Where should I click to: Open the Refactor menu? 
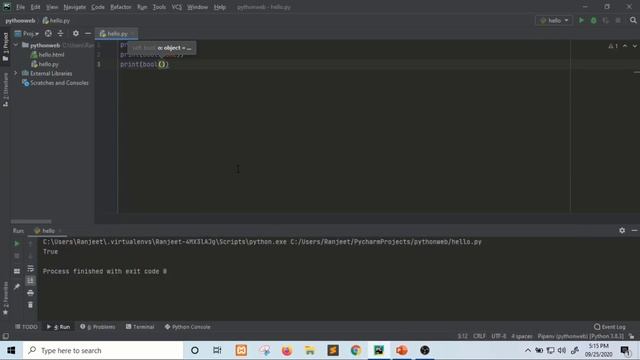coord(121,7)
